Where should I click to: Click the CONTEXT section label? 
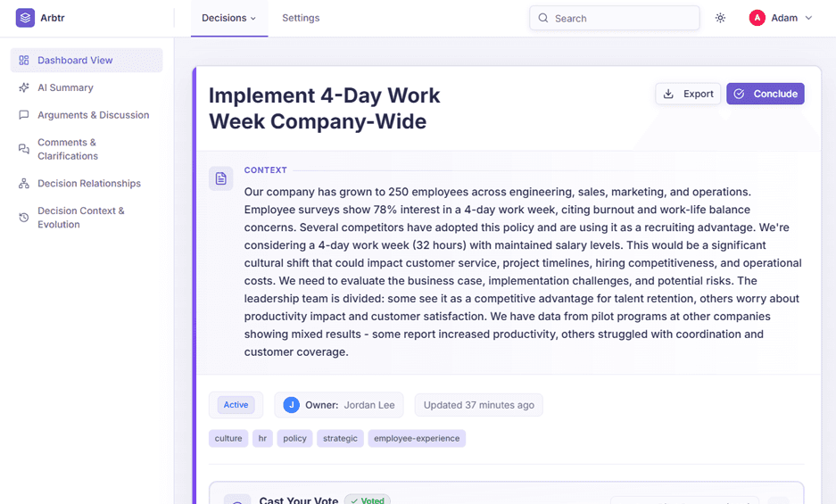click(x=266, y=170)
